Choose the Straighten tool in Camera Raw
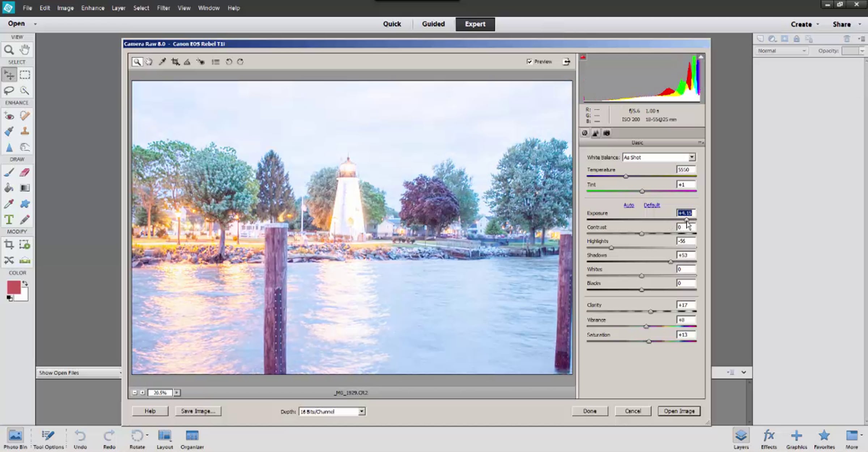The width and height of the screenshot is (868, 452). [x=187, y=62]
